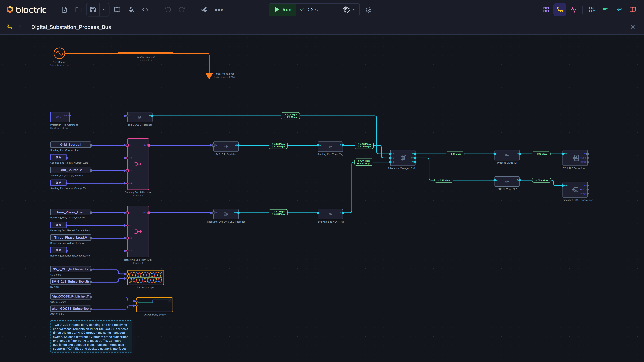The image size is (644, 362).
Task: Select the Receiving_End_VLAN_Tag block
Action: coord(330,214)
